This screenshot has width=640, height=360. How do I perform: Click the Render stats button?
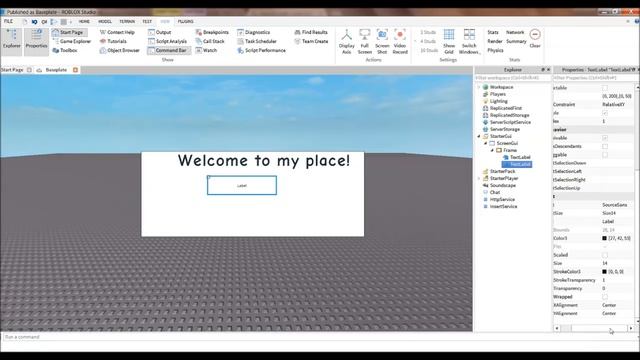(x=495, y=41)
